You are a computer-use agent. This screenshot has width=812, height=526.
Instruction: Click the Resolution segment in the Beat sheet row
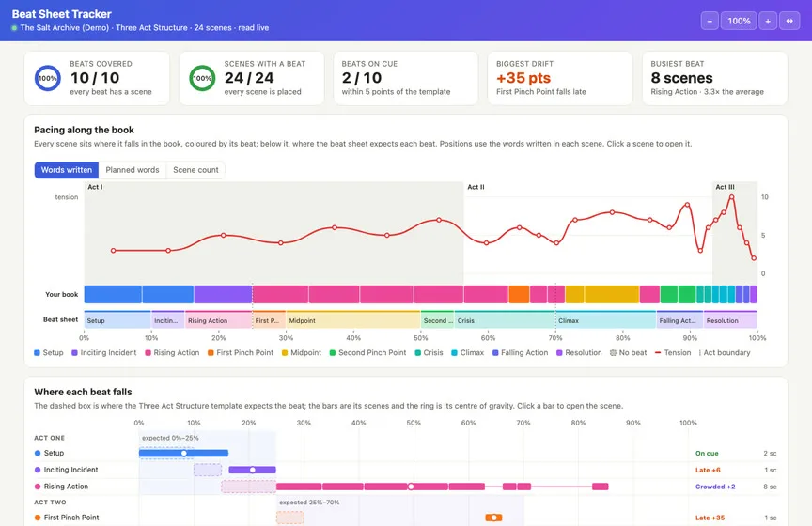point(730,320)
